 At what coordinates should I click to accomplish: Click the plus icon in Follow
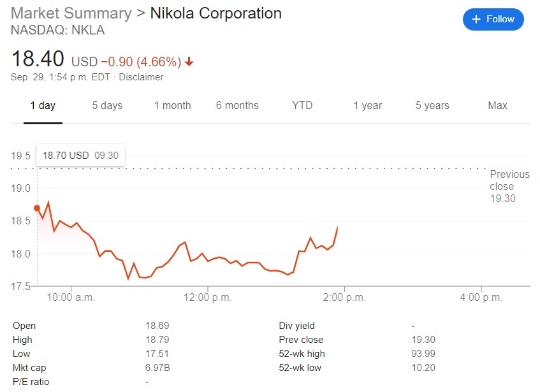pyautogui.click(x=476, y=19)
